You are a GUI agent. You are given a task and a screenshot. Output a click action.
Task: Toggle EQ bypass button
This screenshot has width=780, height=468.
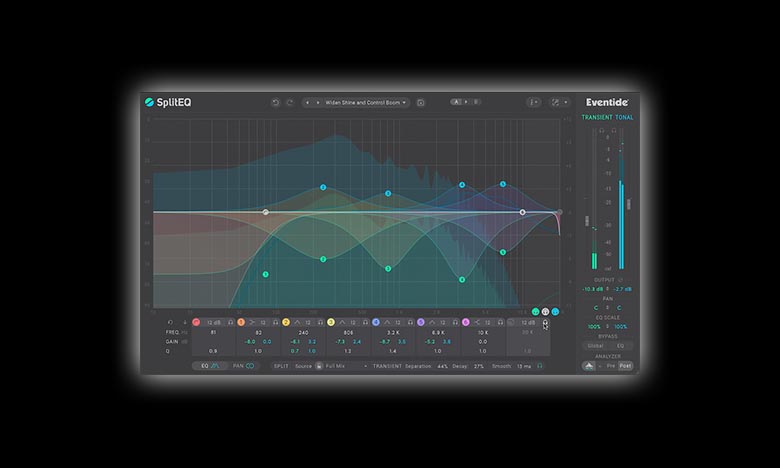(x=620, y=346)
